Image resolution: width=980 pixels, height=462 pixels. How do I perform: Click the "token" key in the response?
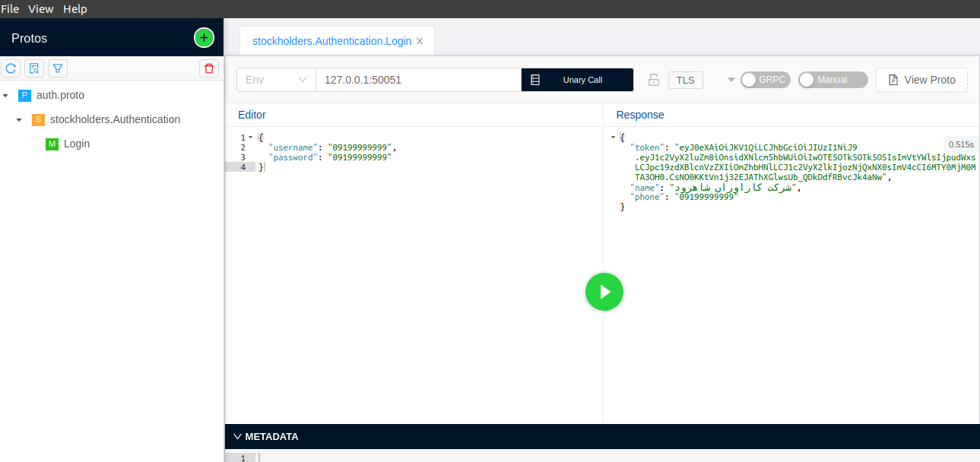tap(649, 147)
